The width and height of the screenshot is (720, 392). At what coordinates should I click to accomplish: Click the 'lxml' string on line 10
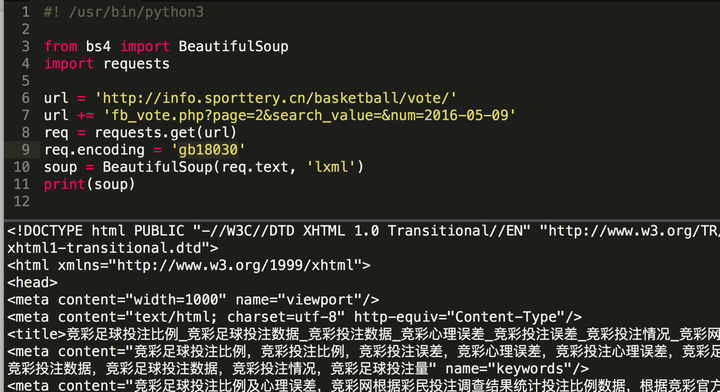pyautogui.click(x=331, y=167)
